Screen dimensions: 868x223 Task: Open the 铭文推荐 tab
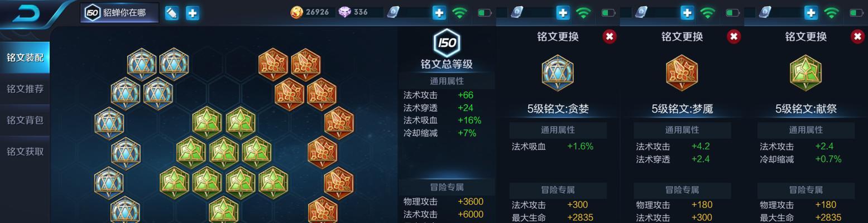point(25,89)
